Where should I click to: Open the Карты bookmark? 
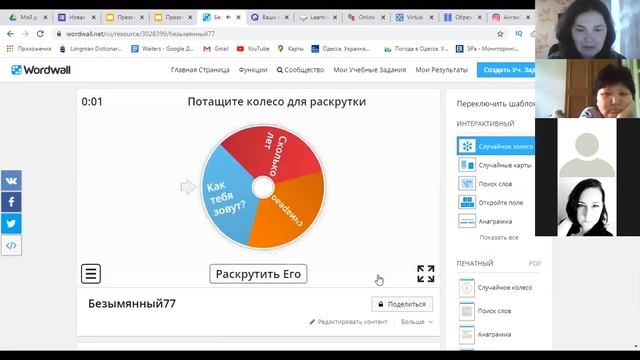click(x=291, y=49)
